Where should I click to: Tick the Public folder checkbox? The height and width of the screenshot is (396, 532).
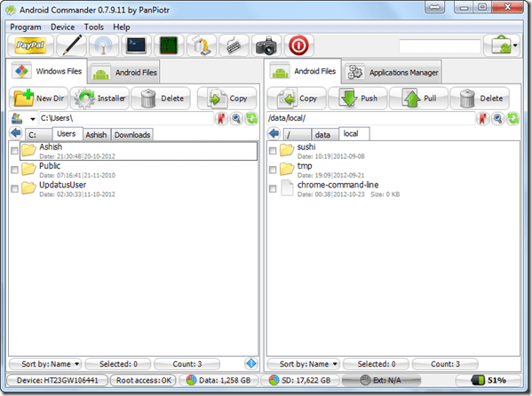(14, 170)
